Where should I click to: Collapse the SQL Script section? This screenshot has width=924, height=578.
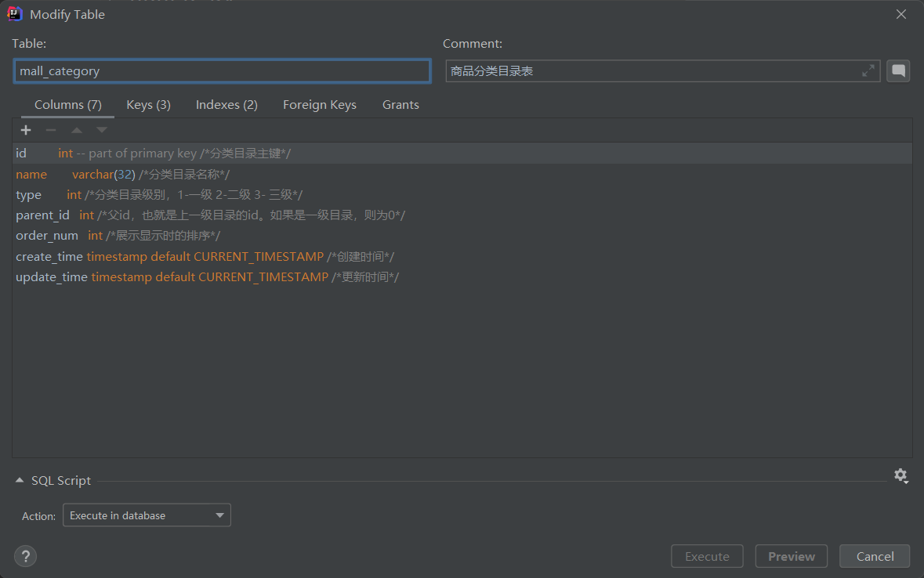tap(20, 481)
